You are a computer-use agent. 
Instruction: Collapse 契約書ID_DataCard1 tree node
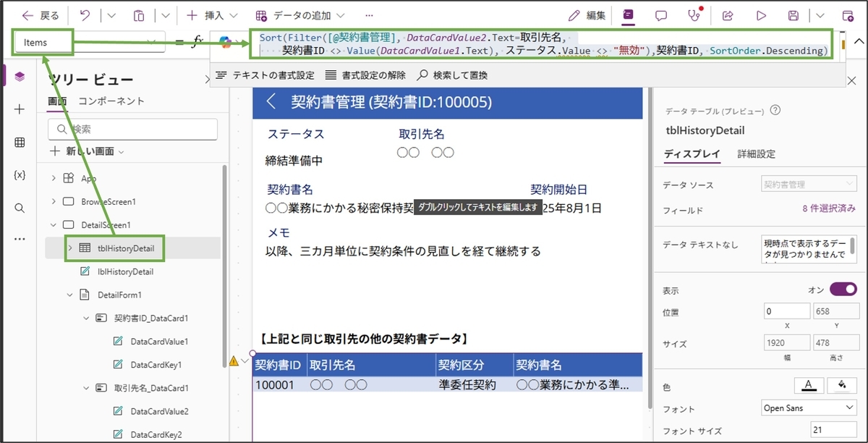click(87, 318)
